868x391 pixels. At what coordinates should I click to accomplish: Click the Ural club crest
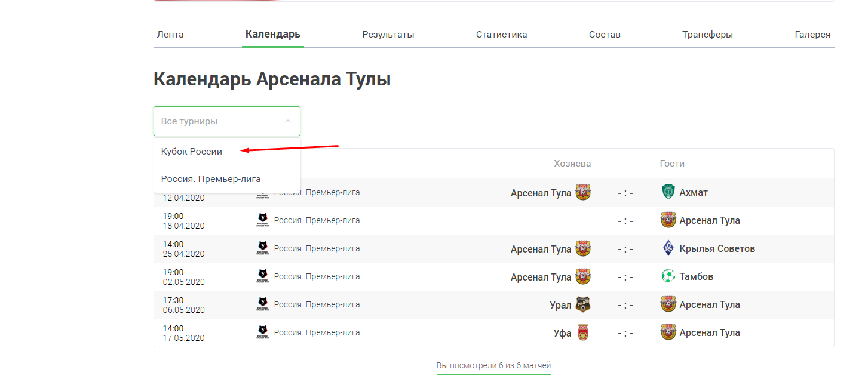[582, 304]
